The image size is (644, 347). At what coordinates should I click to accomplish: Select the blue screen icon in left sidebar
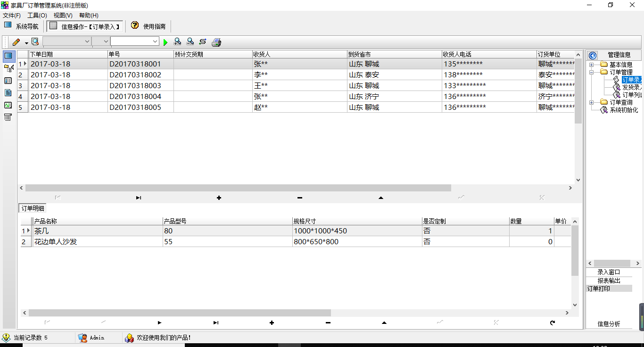(x=8, y=56)
